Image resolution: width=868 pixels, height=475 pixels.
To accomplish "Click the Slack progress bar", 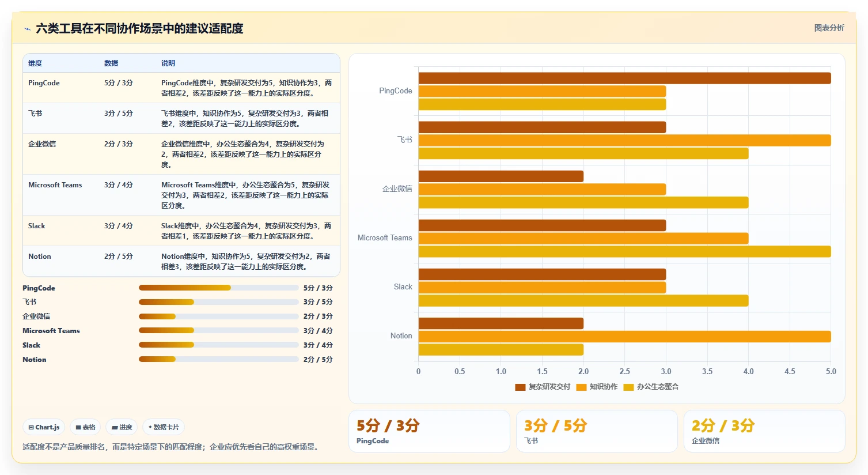I will click(x=219, y=345).
